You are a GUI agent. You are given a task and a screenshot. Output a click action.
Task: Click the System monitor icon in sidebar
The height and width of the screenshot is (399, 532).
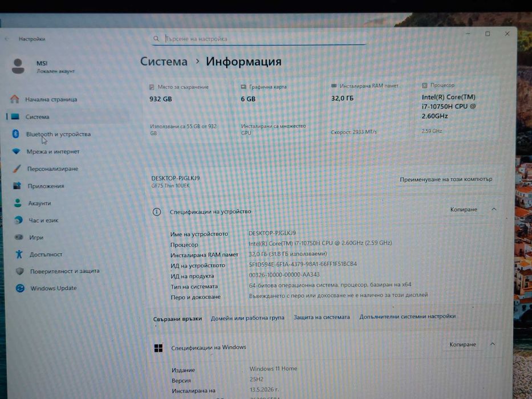(15, 117)
